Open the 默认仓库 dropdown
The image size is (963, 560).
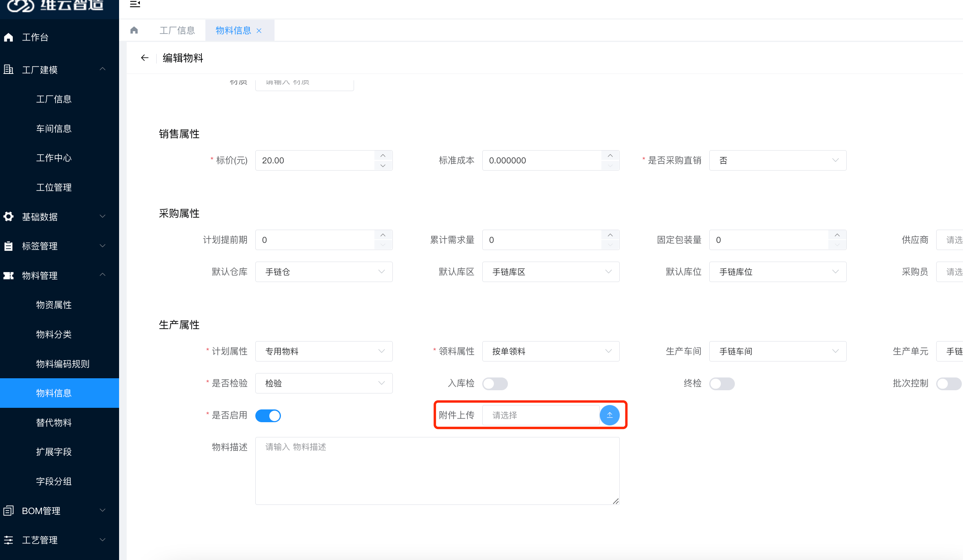[324, 272]
